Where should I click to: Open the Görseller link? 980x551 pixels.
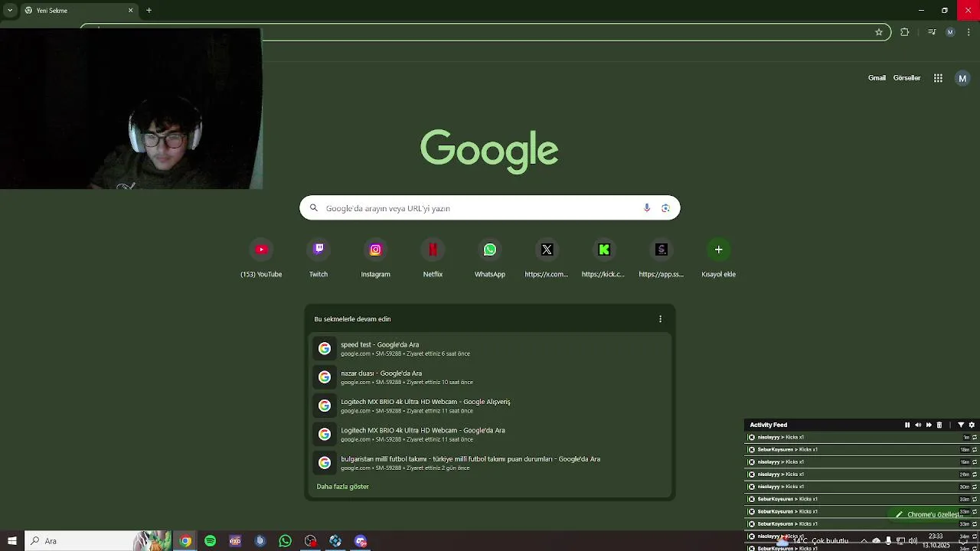[x=906, y=78]
